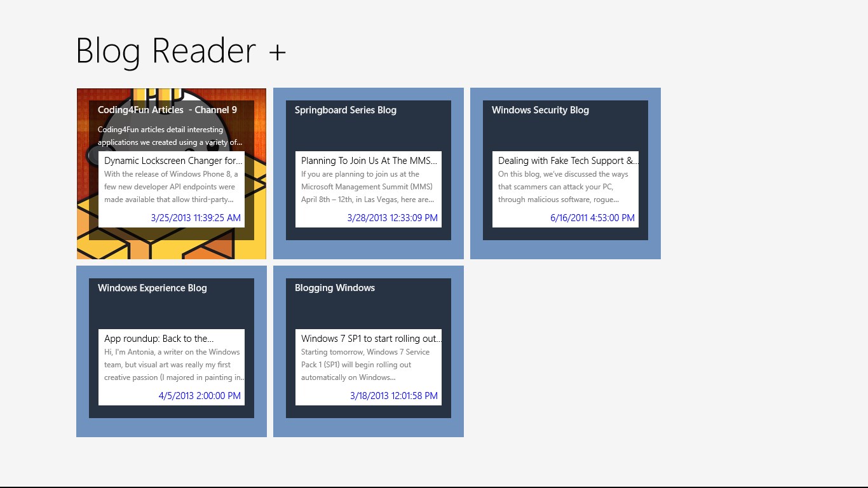
Task: Select the Windows Security Blog heading
Action: tap(540, 110)
